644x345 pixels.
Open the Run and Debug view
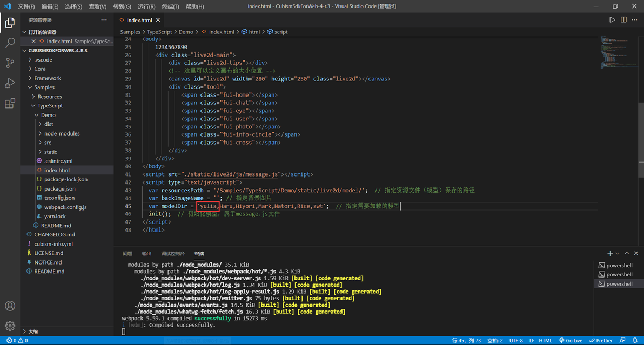10,83
